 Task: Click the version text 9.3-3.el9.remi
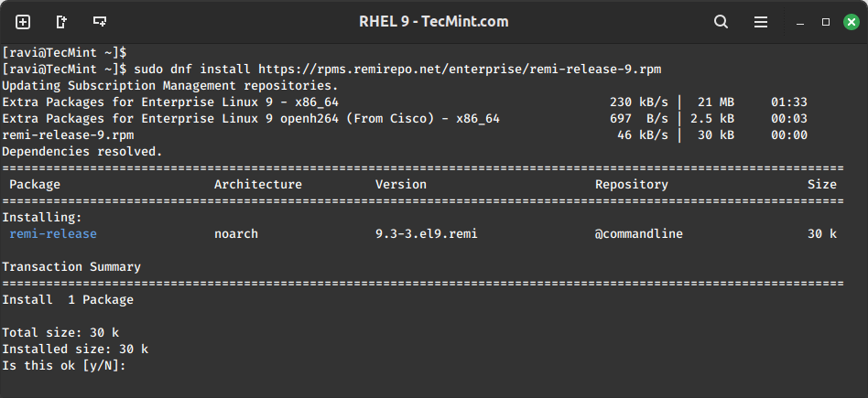[x=426, y=234]
